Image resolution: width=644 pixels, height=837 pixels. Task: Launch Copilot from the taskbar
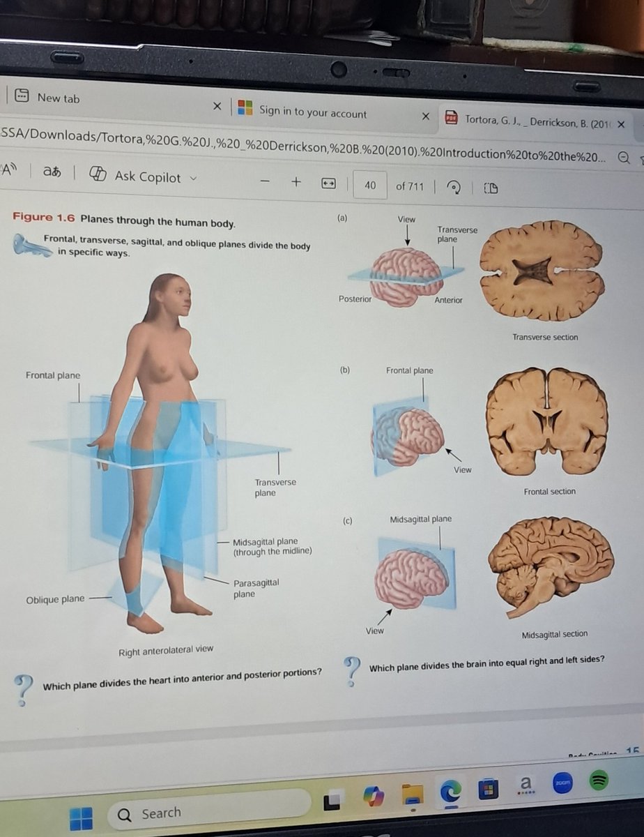click(374, 797)
